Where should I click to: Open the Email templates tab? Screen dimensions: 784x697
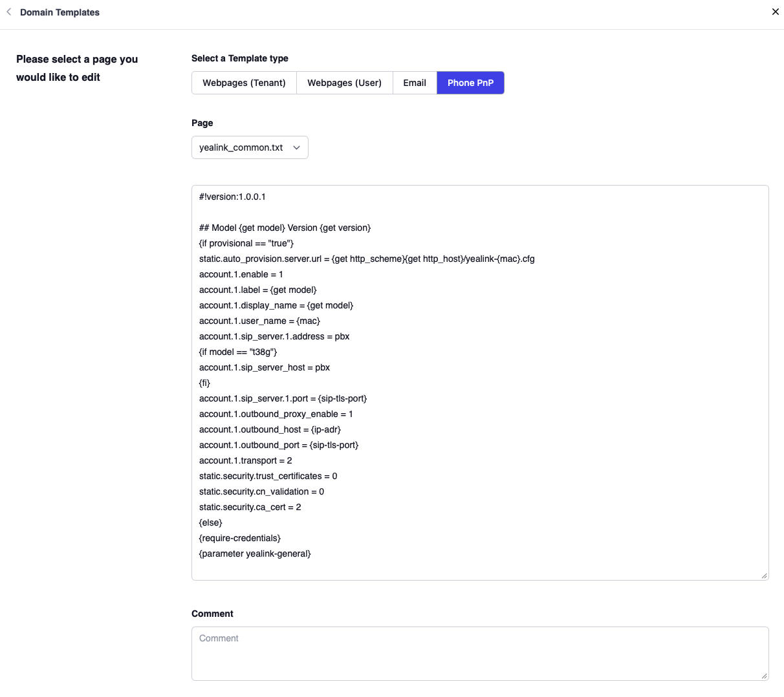click(415, 83)
